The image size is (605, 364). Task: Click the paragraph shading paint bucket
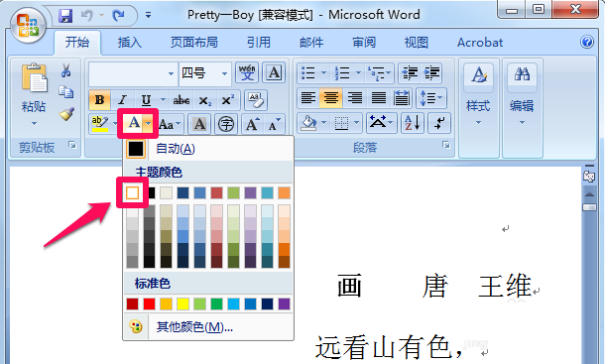coord(308,123)
